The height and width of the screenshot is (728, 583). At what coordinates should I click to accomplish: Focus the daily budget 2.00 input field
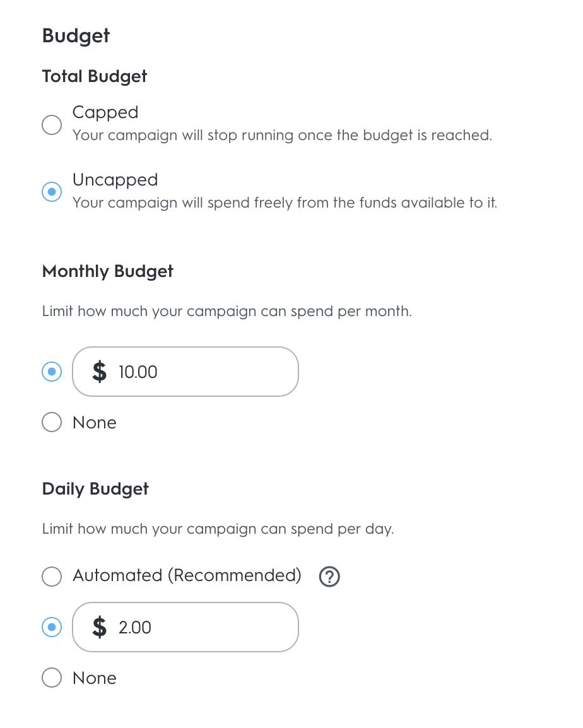(x=202, y=627)
